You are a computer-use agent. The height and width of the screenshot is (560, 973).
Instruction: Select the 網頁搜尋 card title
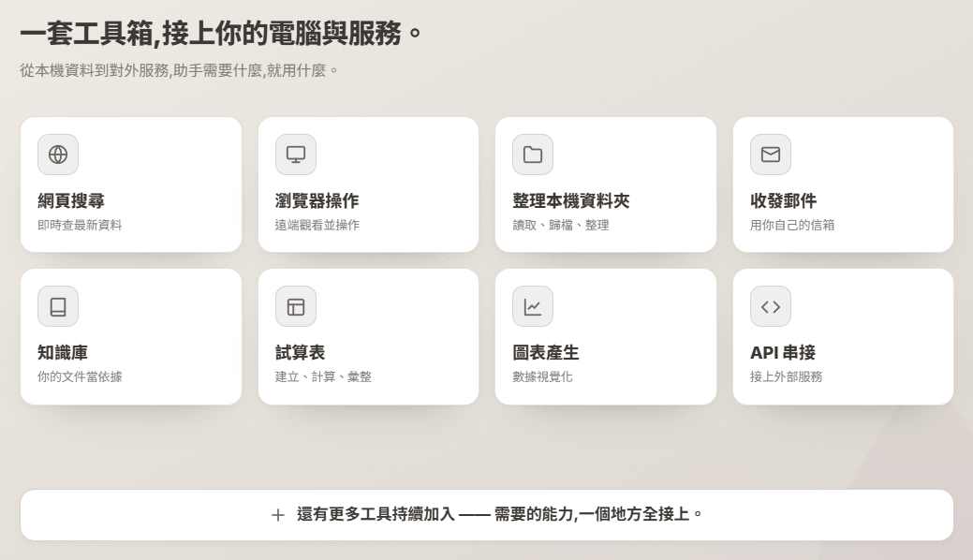[71, 200]
